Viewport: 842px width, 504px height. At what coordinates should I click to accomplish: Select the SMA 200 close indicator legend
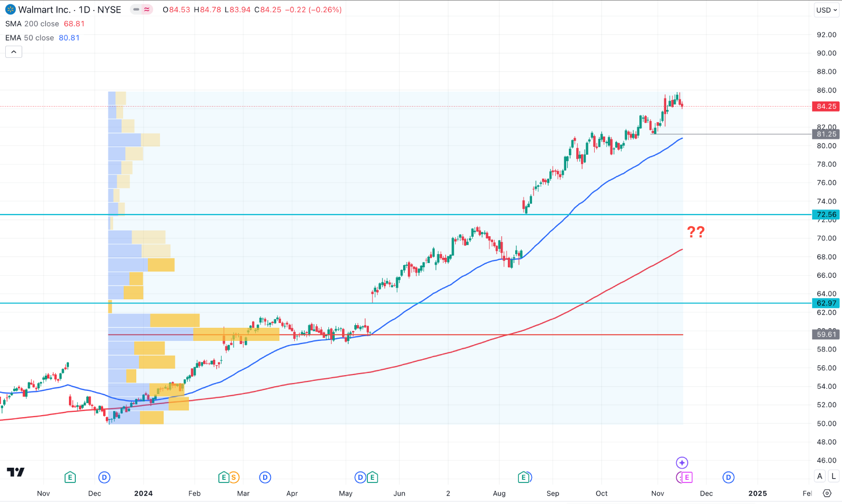coord(32,24)
